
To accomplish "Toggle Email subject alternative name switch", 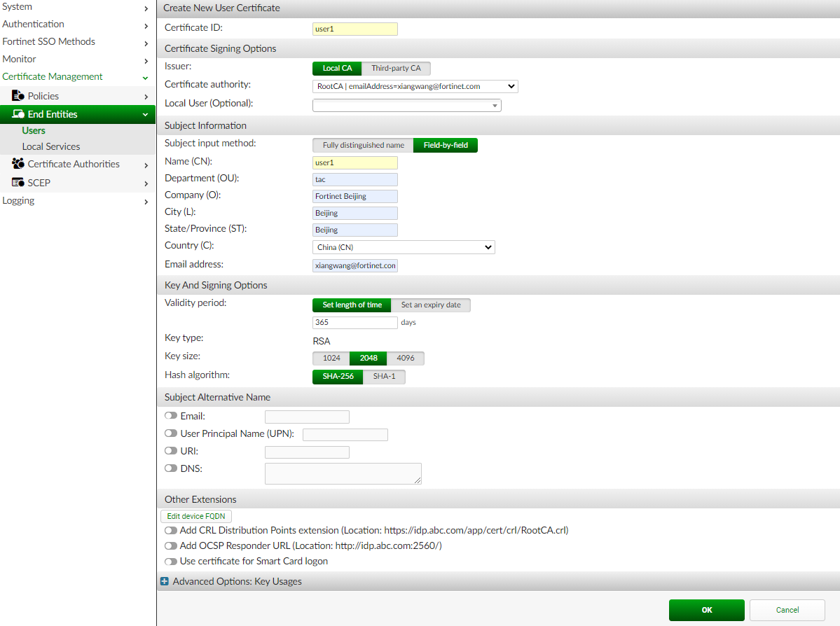I will pos(171,415).
